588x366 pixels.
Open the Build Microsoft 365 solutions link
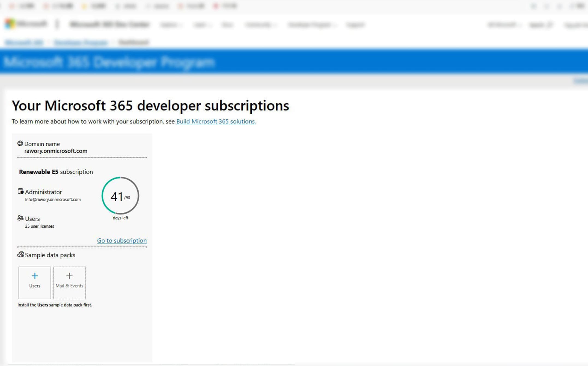coord(216,121)
